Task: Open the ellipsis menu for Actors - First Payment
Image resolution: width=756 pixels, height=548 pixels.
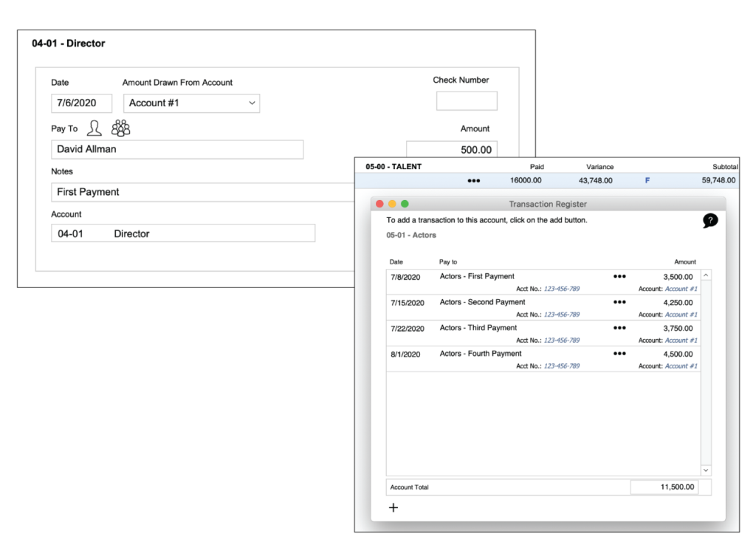Action: click(x=619, y=276)
